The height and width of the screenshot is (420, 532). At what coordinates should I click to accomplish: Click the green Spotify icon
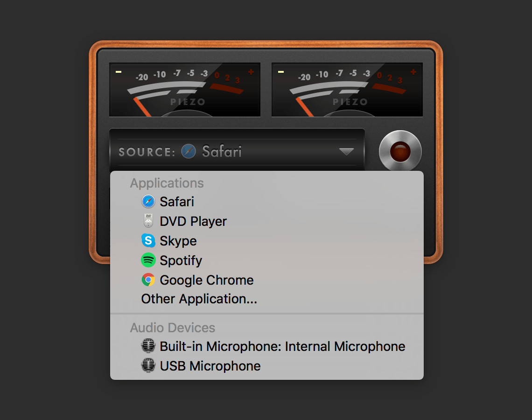pos(148,260)
